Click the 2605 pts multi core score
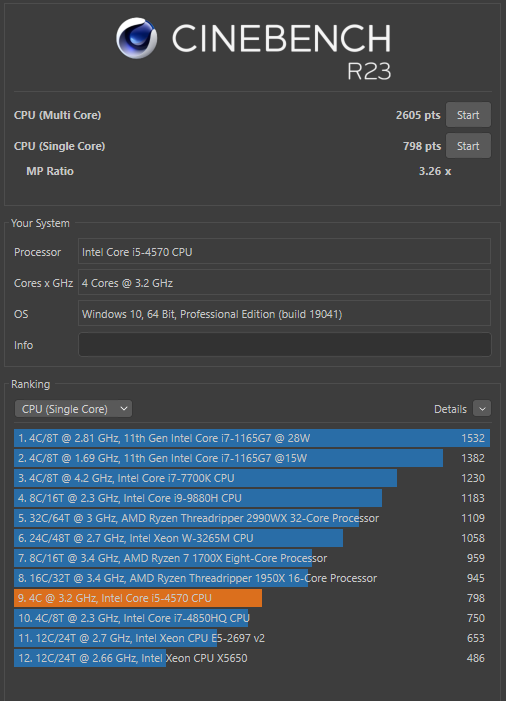506x701 pixels. click(418, 115)
